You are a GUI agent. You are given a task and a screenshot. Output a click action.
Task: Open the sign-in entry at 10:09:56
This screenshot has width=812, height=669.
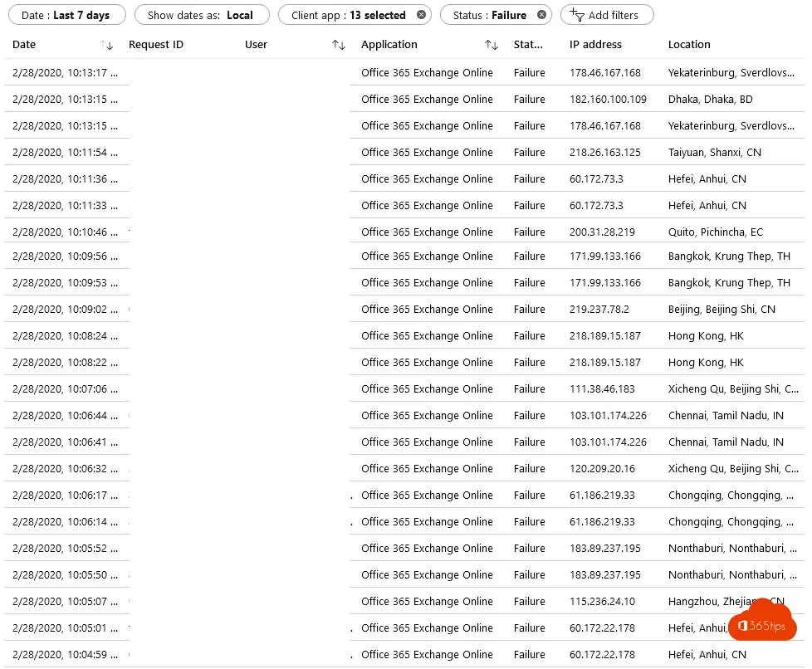coord(66,256)
